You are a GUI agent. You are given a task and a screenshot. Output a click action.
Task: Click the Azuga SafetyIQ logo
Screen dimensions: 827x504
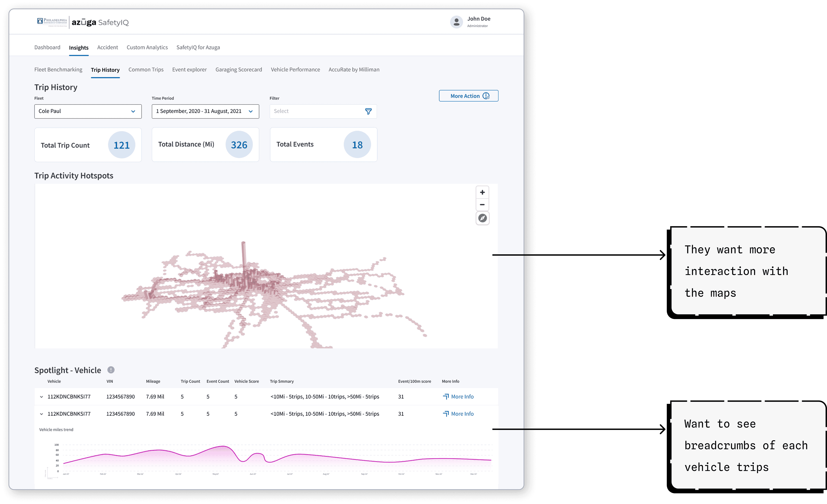[x=100, y=22]
